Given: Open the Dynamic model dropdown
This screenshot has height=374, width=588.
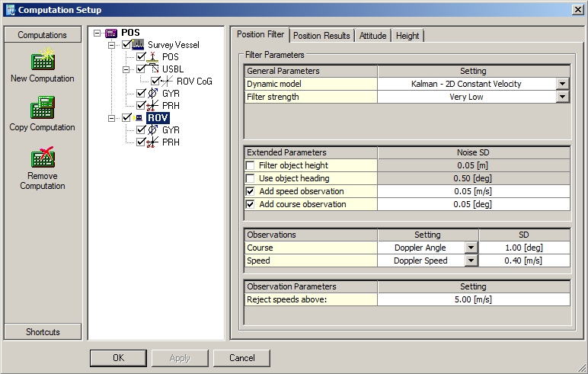Looking at the screenshot, I should tap(562, 84).
